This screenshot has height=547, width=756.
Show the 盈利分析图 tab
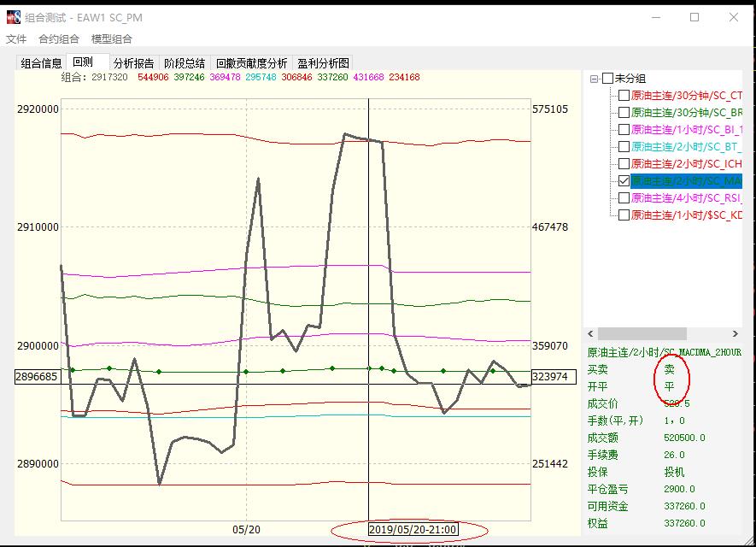click(323, 63)
